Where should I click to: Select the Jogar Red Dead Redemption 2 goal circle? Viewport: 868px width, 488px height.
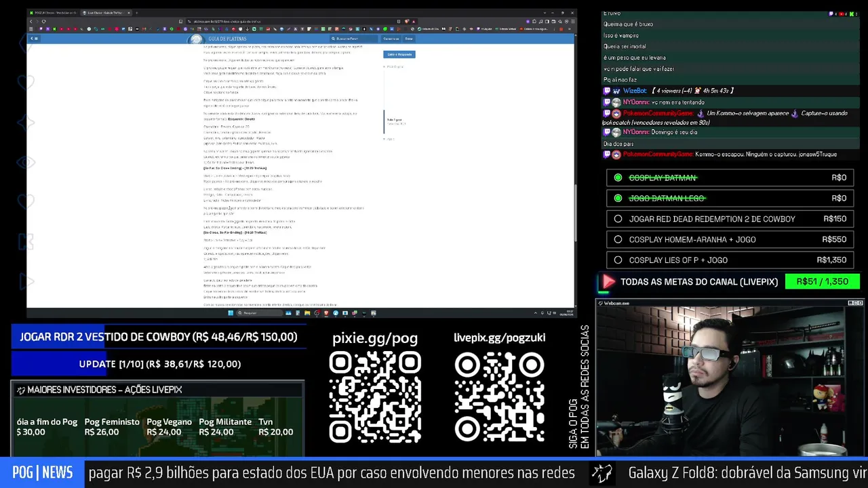click(618, 219)
